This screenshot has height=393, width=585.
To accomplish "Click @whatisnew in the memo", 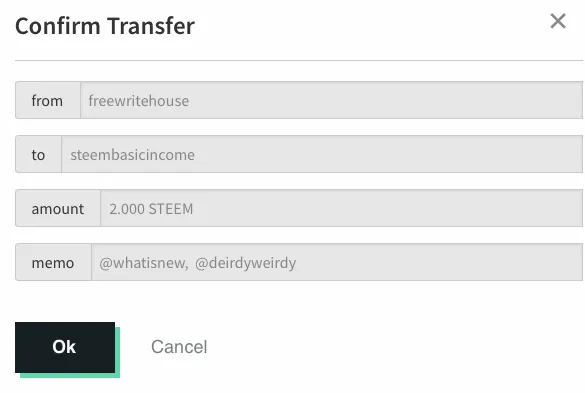I will pyautogui.click(x=144, y=263).
